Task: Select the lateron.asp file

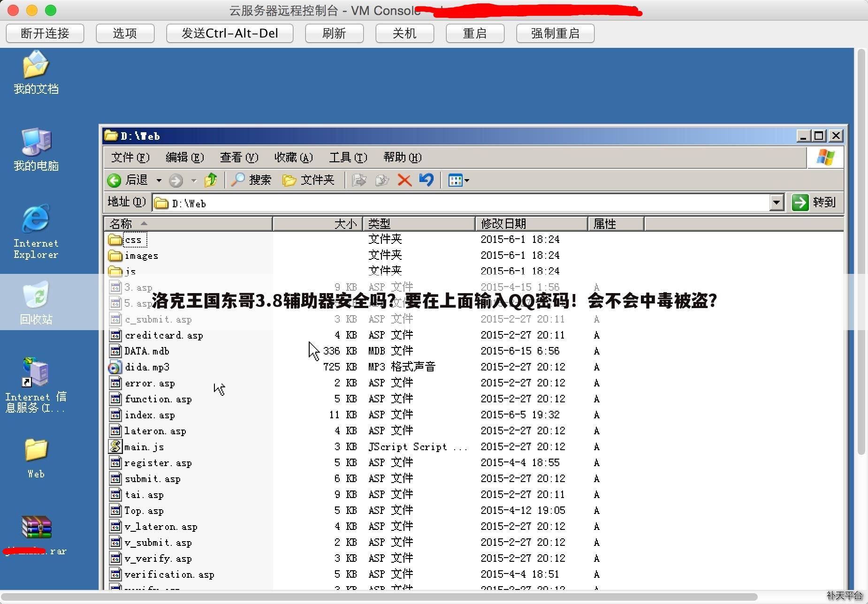Action: pos(148,431)
